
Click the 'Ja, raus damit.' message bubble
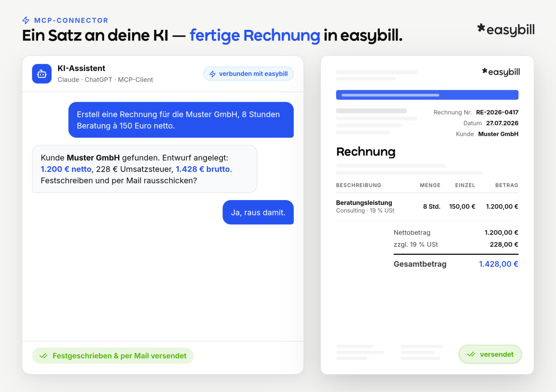pyautogui.click(x=258, y=212)
